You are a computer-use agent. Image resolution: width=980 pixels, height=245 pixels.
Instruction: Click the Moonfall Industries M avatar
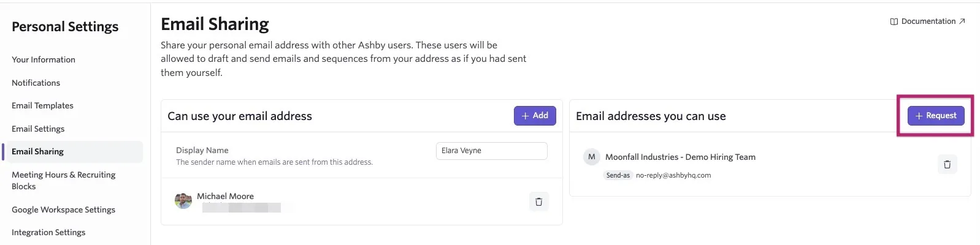click(x=591, y=157)
